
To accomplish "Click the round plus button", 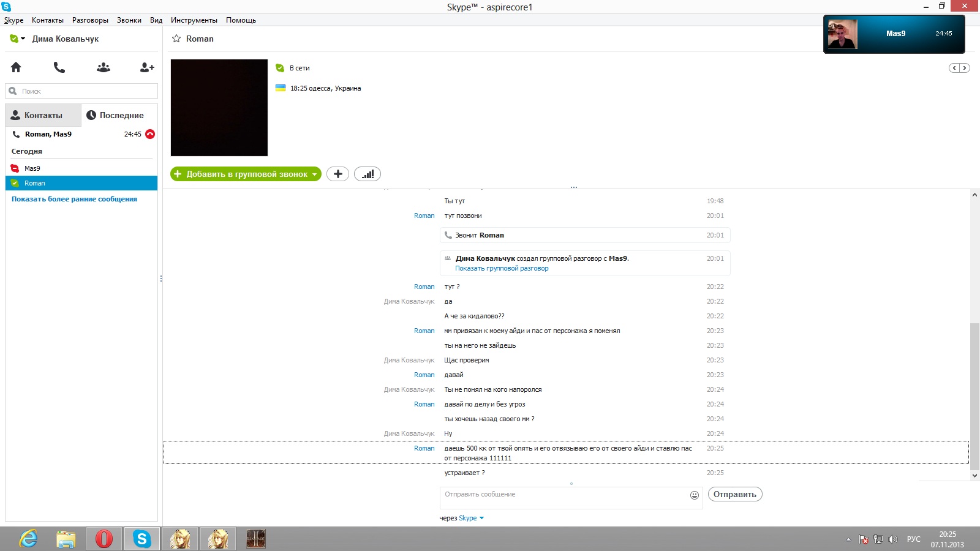I will click(x=337, y=174).
